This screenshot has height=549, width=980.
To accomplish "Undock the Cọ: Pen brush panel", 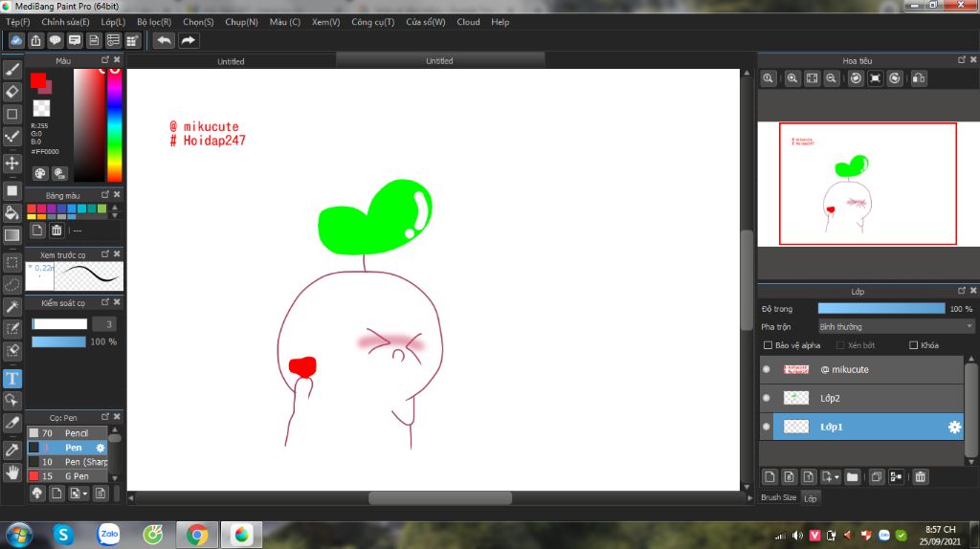I will pyautogui.click(x=105, y=417).
